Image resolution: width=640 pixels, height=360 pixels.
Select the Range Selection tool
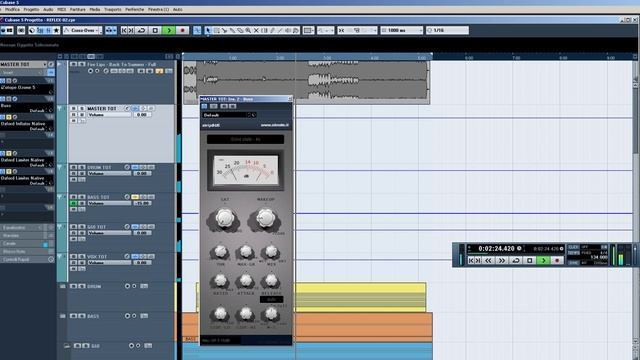[x=216, y=30]
